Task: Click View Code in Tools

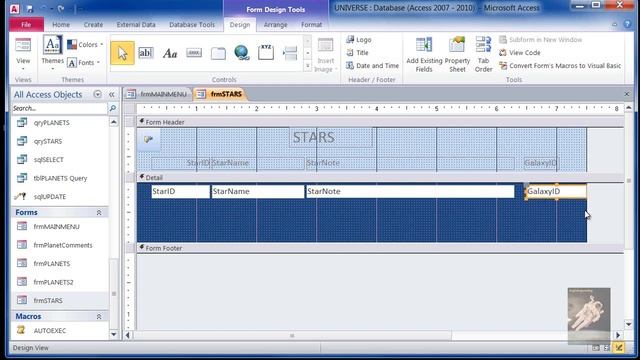Action: (x=520, y=53)
